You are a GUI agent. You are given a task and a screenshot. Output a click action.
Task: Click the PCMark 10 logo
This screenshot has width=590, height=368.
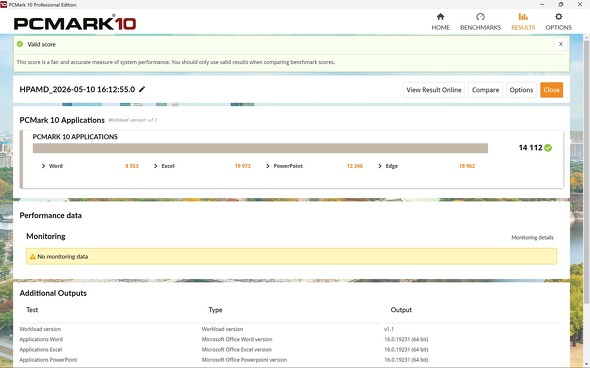[x=75, y=23]
